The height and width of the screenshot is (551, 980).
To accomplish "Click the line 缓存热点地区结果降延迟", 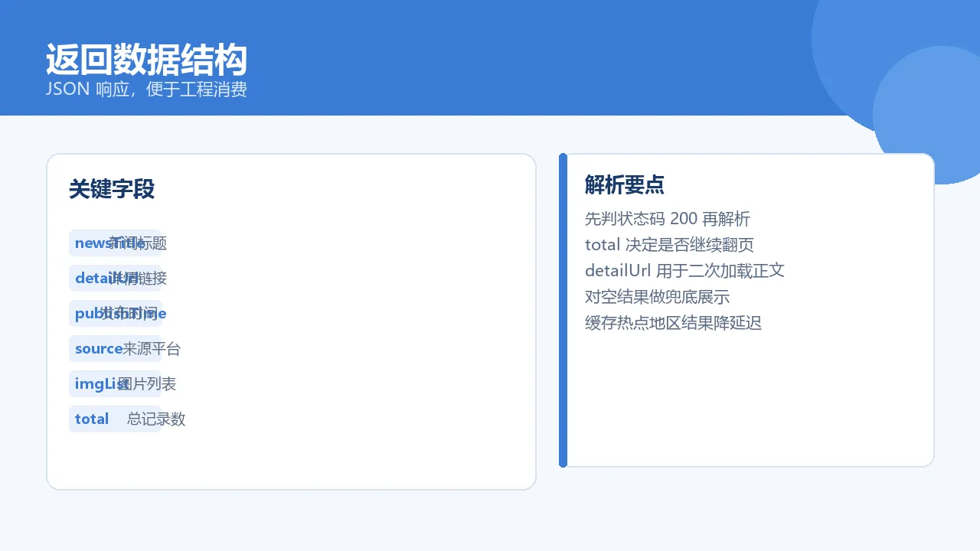I will [x=674, y=323].
